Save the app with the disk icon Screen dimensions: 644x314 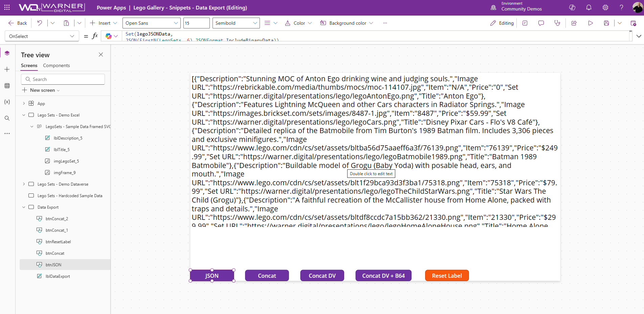click(606, 23)
